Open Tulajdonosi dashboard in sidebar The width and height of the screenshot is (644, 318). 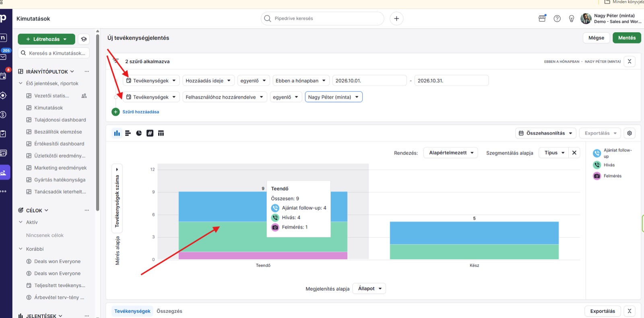coord(60,120)
